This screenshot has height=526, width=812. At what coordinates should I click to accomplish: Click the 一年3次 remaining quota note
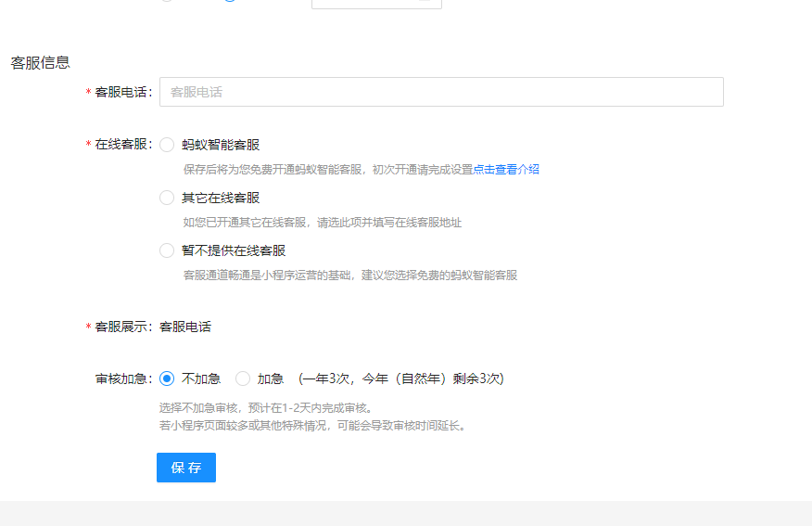[400, 378]
